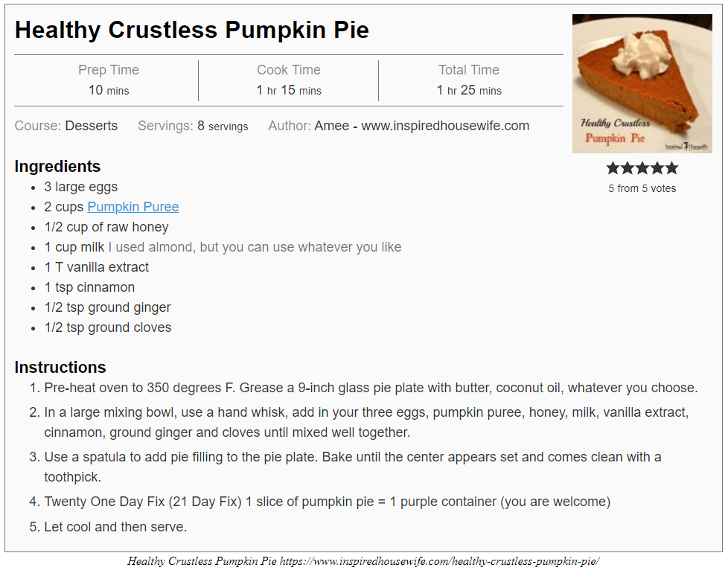Click the Cook Time label
The image size is (728, 582).
coord(289,70)
